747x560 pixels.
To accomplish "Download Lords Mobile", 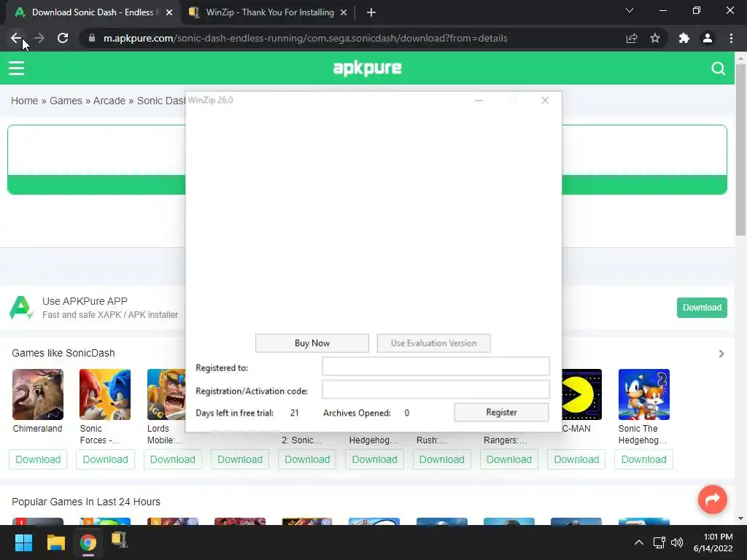I will coord(172,459).
